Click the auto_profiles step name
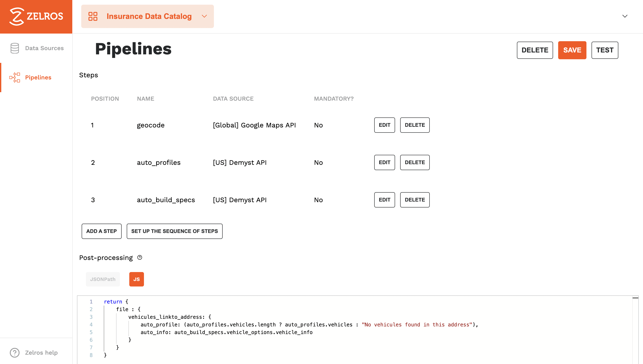This screenshot has height=364, width=643. (158, 162)
